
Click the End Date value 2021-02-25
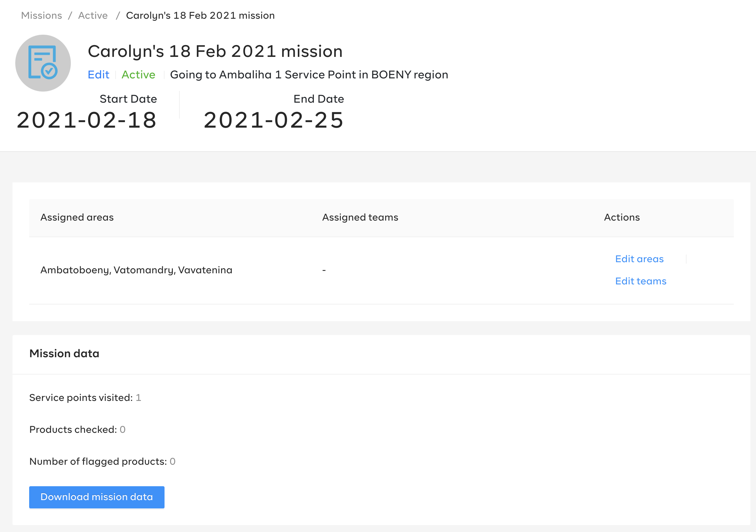coord(274,121)
